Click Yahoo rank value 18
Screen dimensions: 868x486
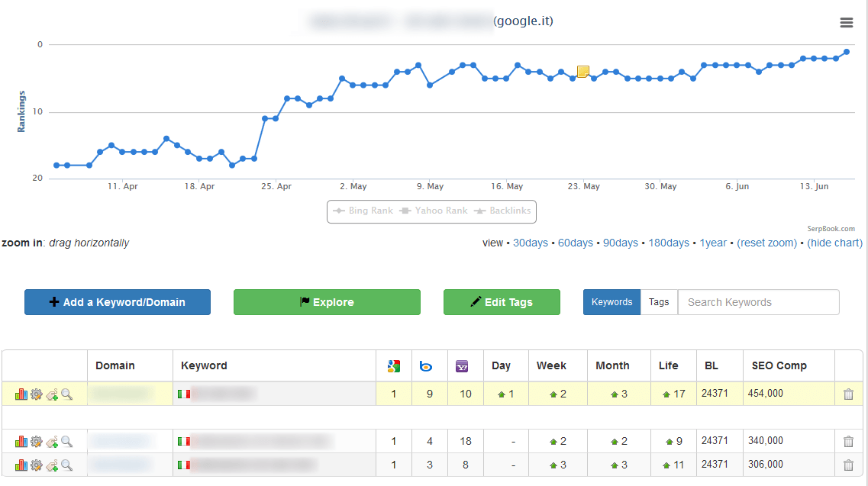pos(466,441)
